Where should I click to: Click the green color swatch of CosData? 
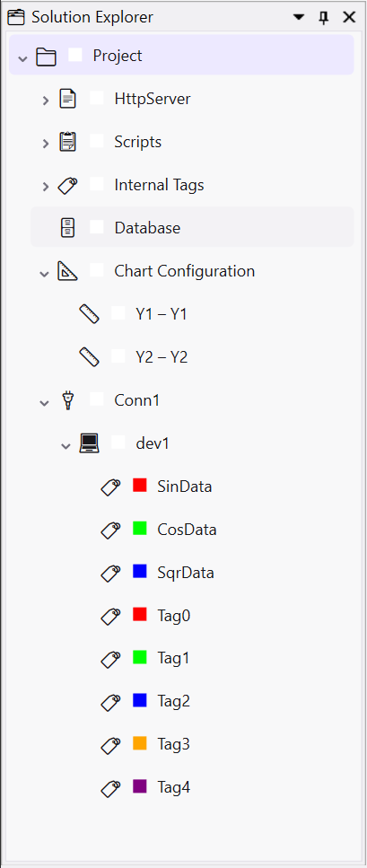coord(140,528)
